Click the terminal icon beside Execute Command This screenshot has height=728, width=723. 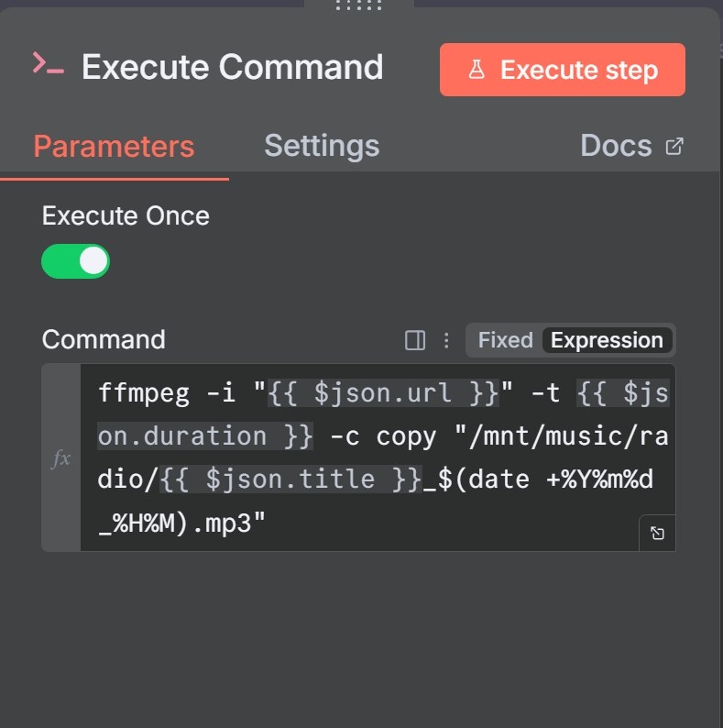click(x=48, y=64)
